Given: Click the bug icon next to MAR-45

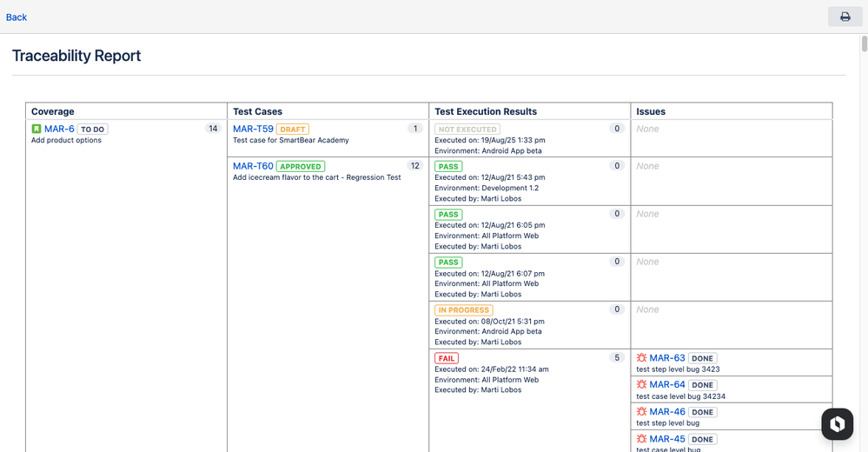Looking at the screenshot, I should pos(641,439).
